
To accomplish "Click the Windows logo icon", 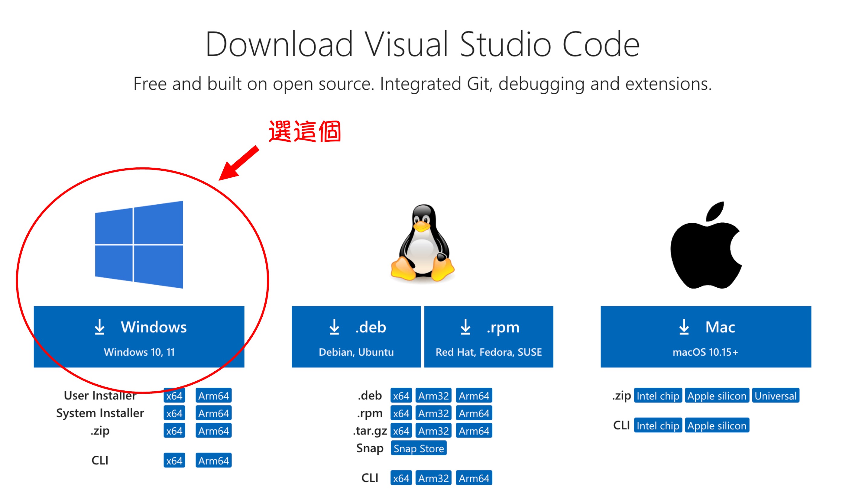I will click(139, 244).
